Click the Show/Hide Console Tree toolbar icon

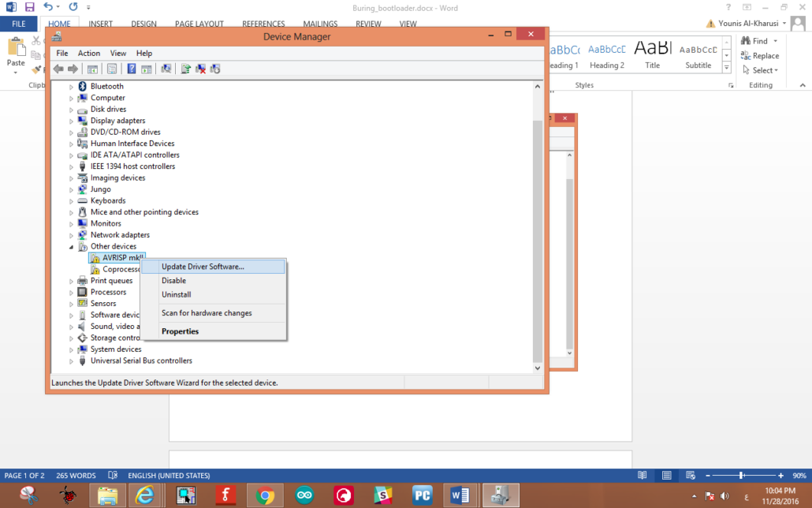pos(93,69)
